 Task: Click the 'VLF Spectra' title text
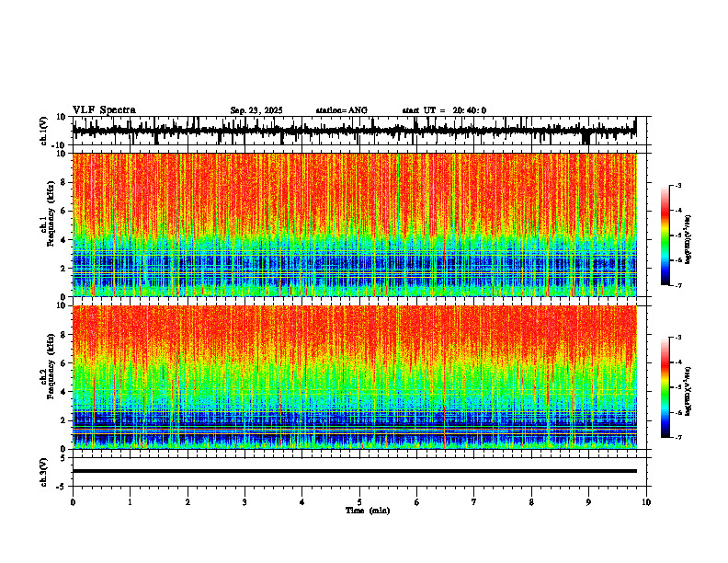104,110
